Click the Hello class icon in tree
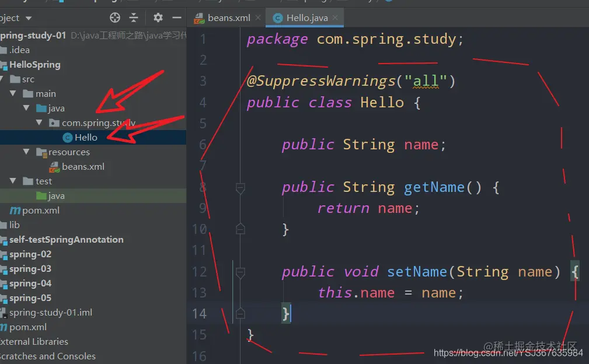 [x=68, y=138]
